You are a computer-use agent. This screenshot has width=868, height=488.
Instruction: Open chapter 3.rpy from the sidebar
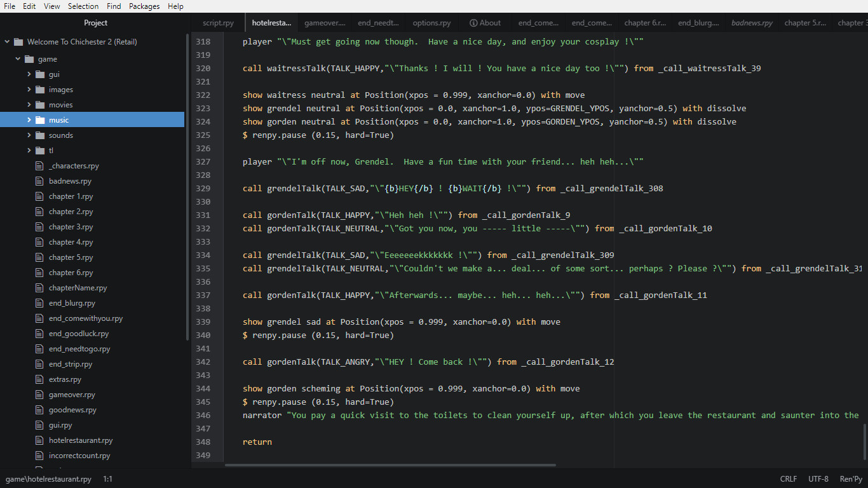[x=70, y=226]
